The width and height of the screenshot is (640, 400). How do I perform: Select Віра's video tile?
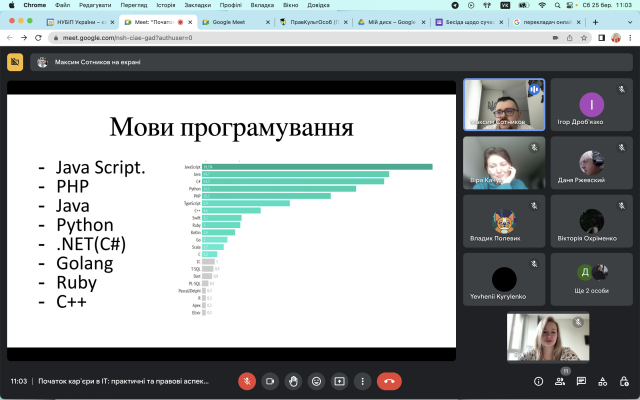click(504, 163)
